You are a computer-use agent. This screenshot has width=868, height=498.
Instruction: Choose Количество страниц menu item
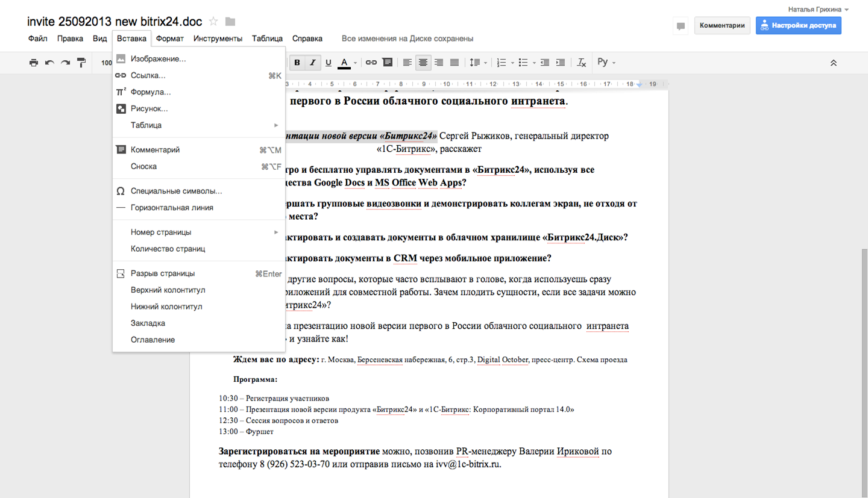point(199,249)
